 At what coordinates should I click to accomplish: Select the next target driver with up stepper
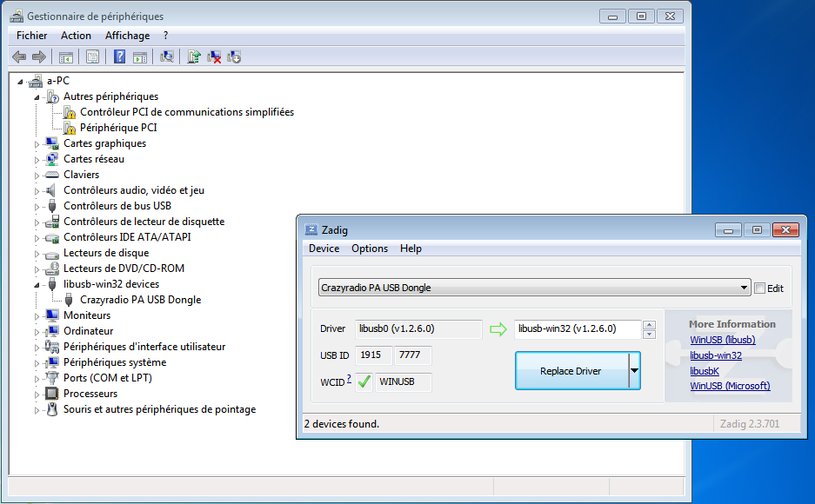click(649, 325)
